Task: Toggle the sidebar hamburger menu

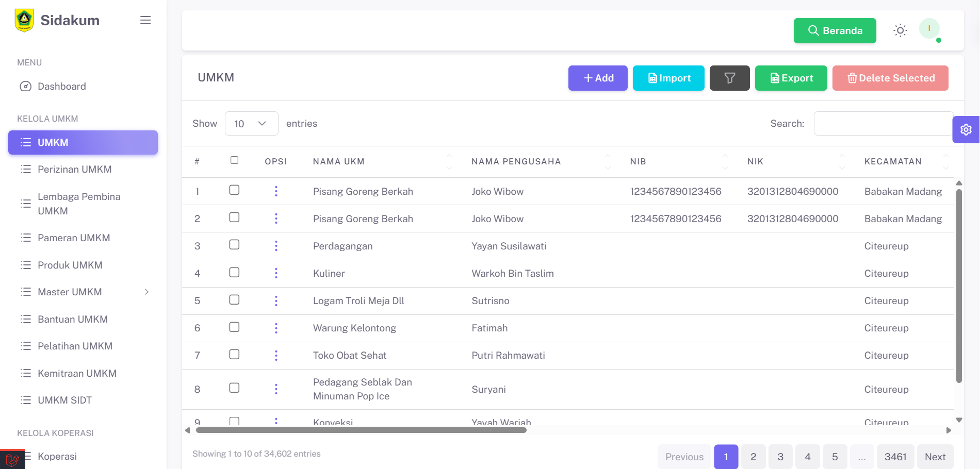Action: (145, 20)
